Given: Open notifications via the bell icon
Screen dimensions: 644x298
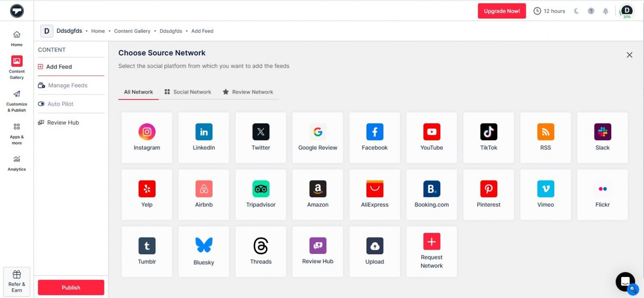Looking at the screenshot, I should 605,11.
